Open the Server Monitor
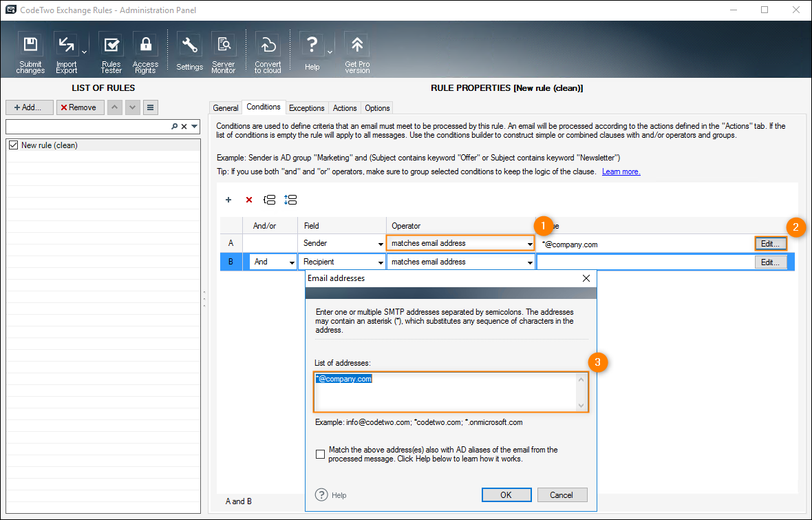This screenshot has height=520, width=812. tap(224, 52)
